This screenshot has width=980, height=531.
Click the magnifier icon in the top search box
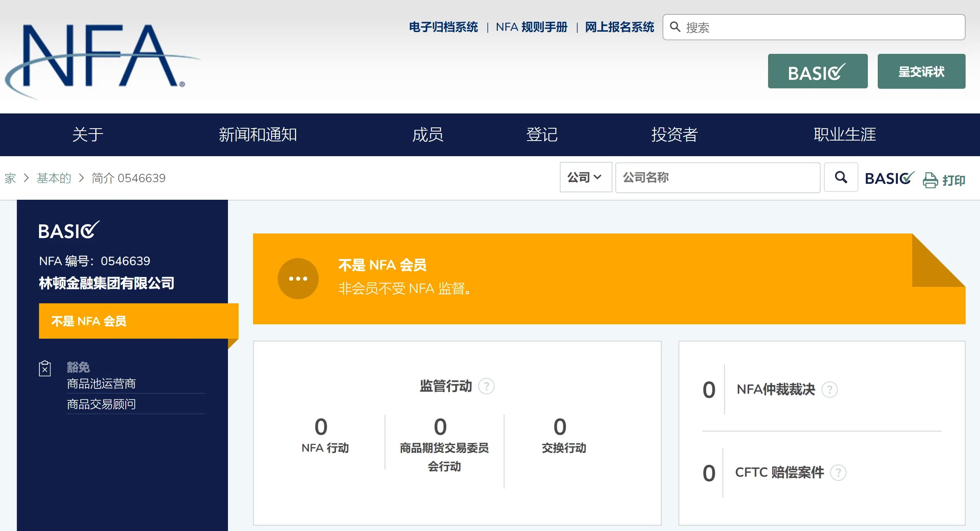pos(675,27)
